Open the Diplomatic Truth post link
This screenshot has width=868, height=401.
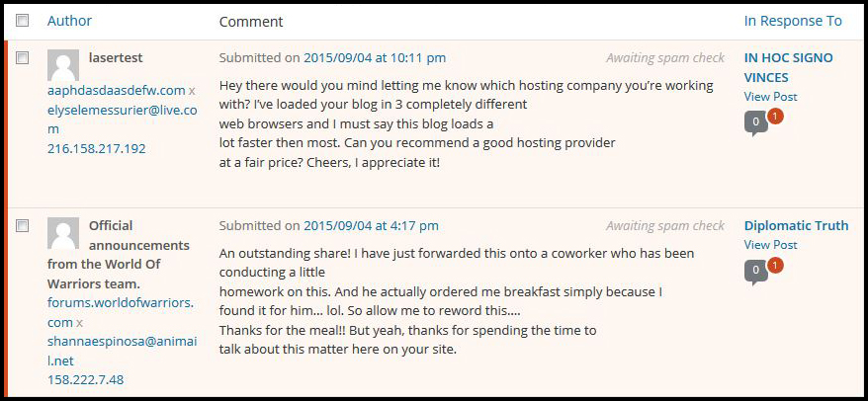pyautogui.click(x=796, y=225)
